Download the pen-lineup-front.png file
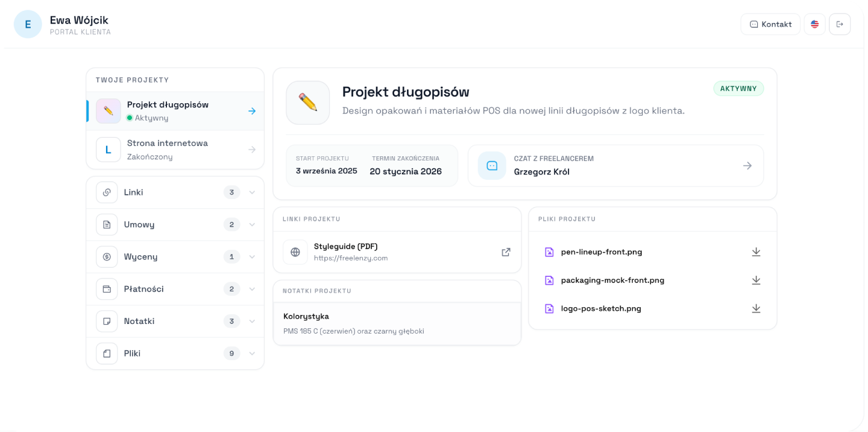This screenshot has height=432, width=868. pyautogui.click(x=756, y=252)
